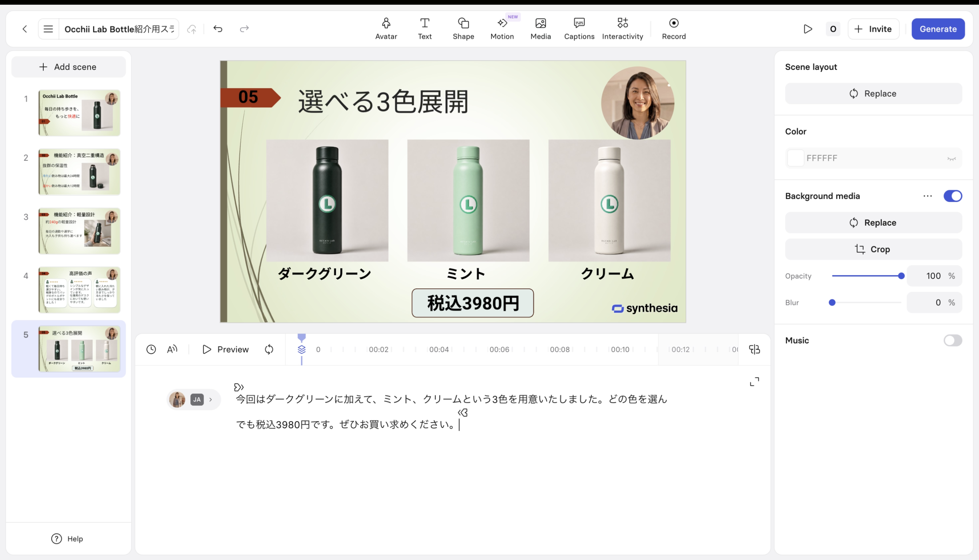The width and height of the screenshot is (979, 560).
Task: Click the project title field
Action: tap(119, 29)
